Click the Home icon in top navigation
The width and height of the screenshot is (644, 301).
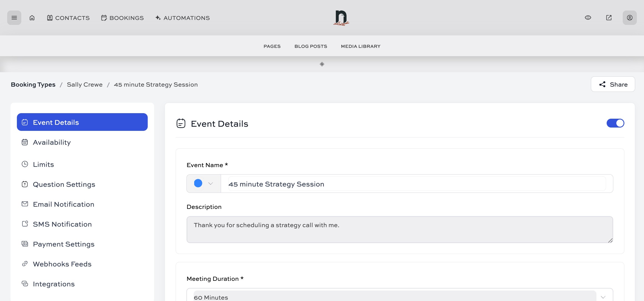coord(32,17)
